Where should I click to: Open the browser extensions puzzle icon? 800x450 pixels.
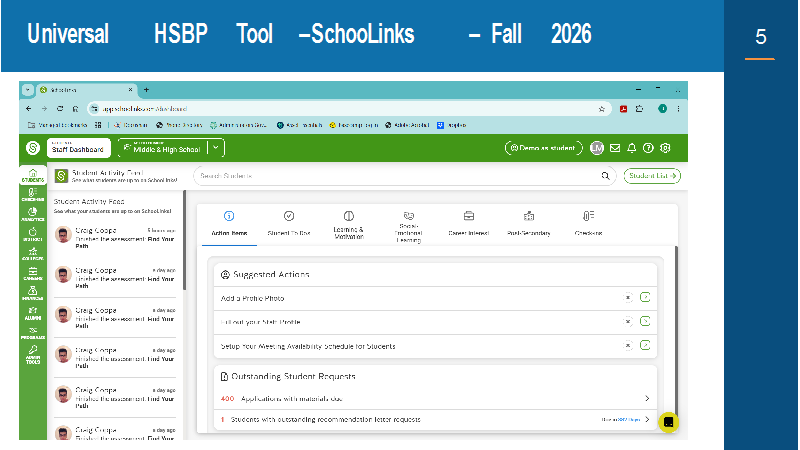(639, 109)
